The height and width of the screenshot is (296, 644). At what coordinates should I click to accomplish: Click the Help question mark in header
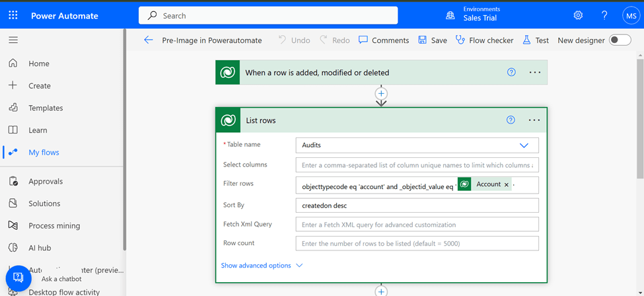pos(604,15)
